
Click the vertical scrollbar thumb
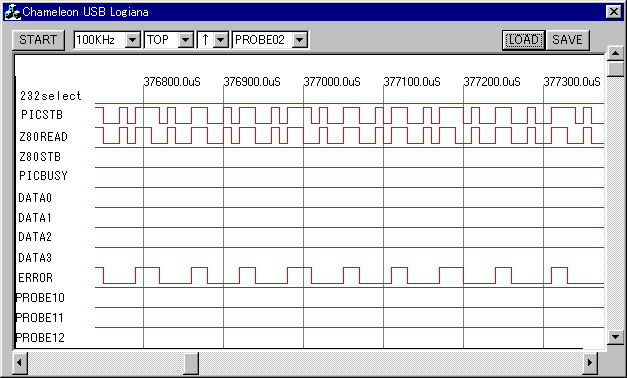tap(615, 69)
